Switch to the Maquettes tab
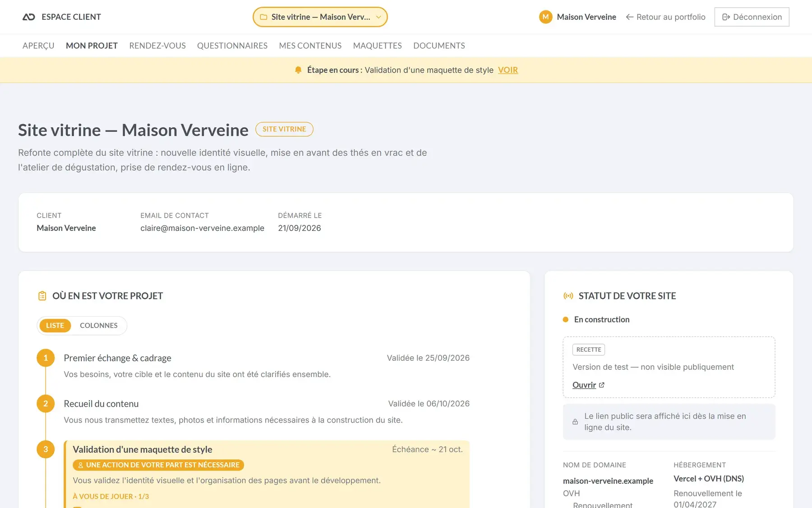Viewport: 812px width, 508px height. tap(378, 46)
